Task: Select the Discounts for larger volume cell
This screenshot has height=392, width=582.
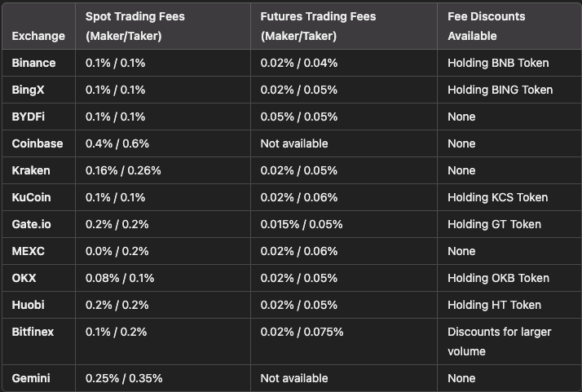Action: (x=499, y=341)
